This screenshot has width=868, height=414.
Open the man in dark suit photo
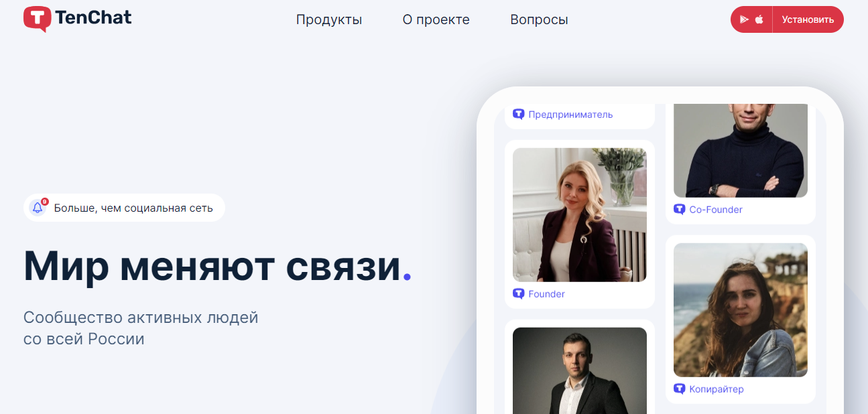pyautogui.click(x=580, y=370)
